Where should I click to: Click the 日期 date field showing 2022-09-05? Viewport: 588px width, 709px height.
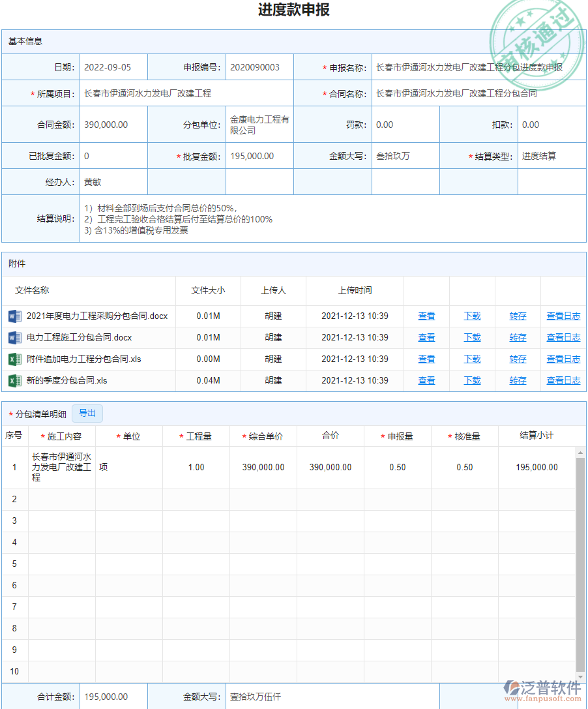tap(111, 66)
